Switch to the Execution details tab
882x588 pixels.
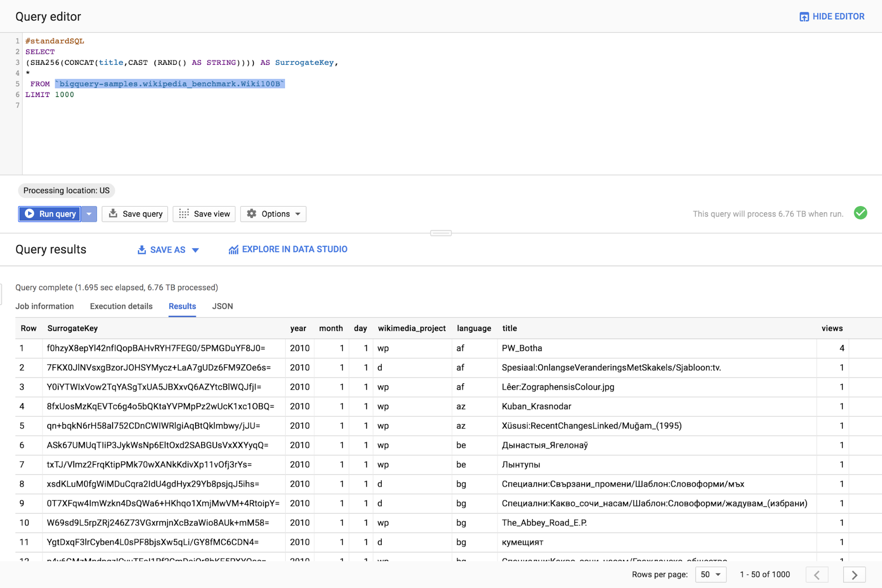click(121, 306)
